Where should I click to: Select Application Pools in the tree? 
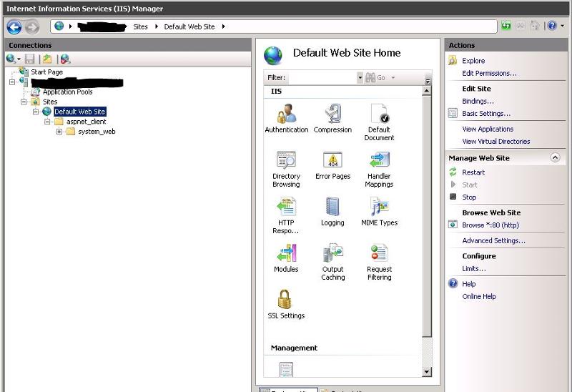pos(67,92)
